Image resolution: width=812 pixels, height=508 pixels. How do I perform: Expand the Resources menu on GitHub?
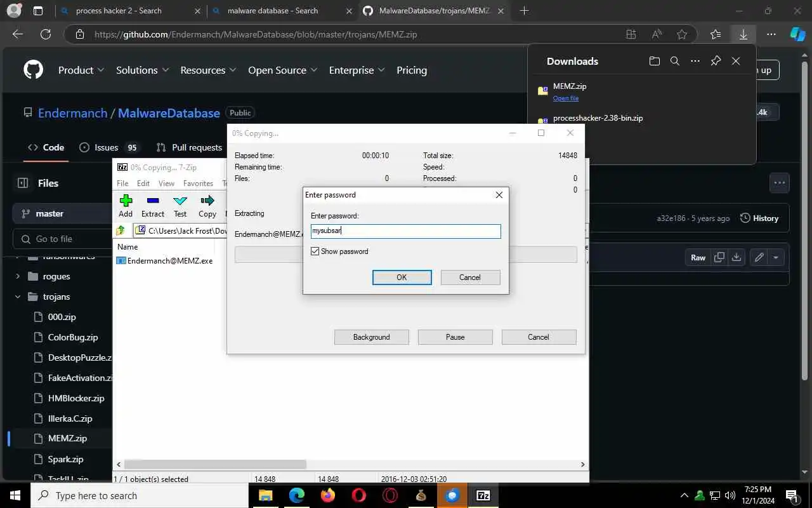208,70
